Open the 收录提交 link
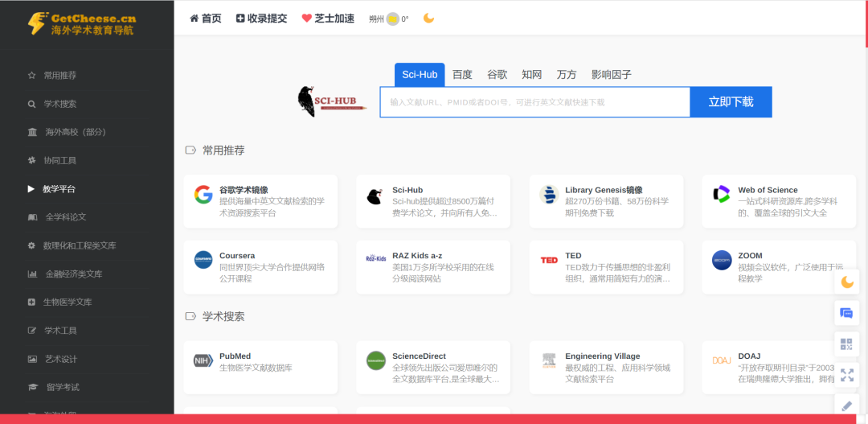The height and width of the screenshot is (424, 868). pos(262,19)
